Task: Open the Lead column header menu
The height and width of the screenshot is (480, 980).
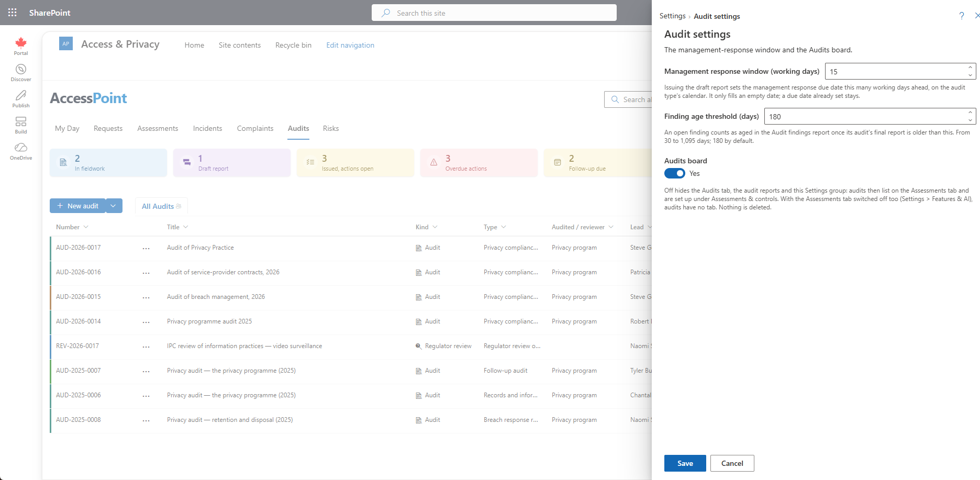Action: (x=641, y=227)
